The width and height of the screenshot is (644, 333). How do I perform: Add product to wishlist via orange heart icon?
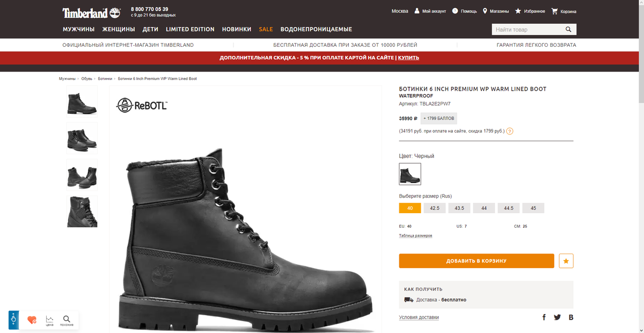[31, 318]
